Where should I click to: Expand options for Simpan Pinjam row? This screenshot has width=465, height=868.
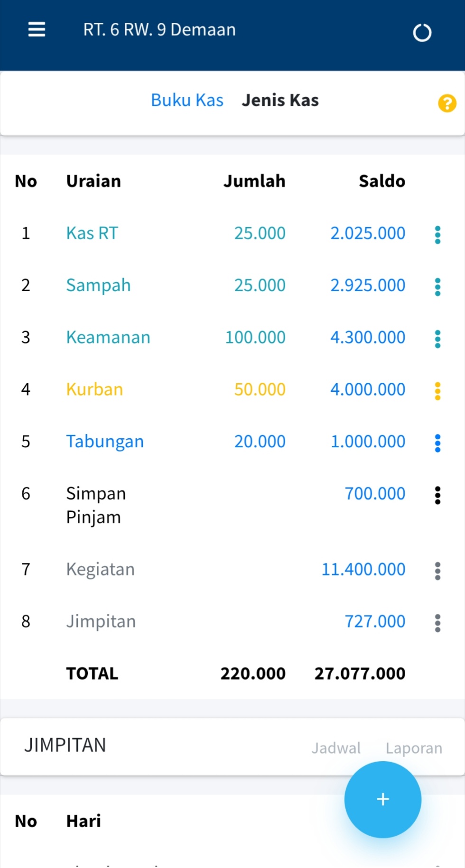click(x=437, y=496)
